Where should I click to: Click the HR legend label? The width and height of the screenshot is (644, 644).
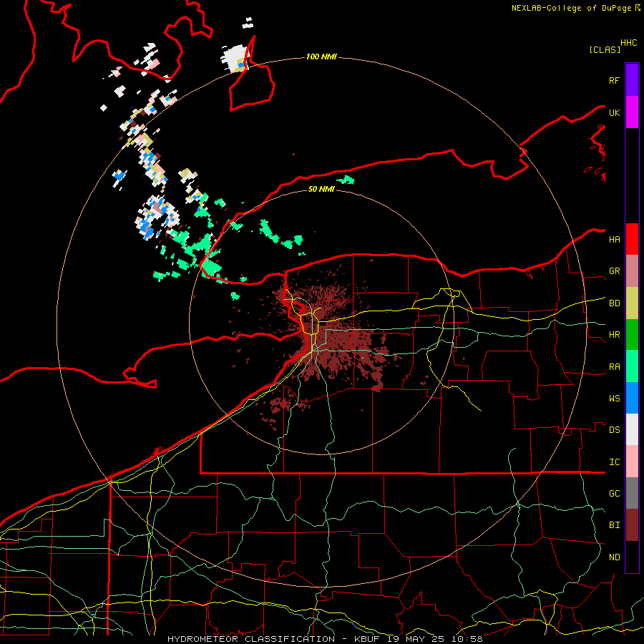(x=614, y=335)
